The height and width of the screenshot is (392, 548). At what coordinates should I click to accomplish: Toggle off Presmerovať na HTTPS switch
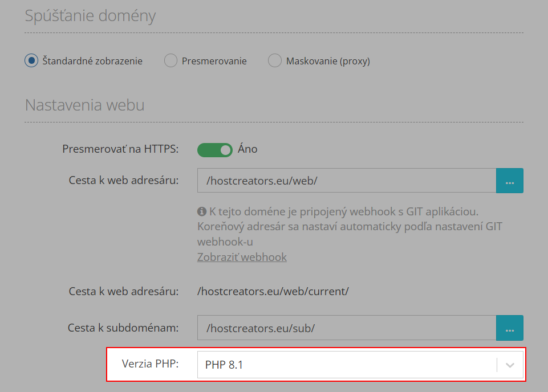214,150
